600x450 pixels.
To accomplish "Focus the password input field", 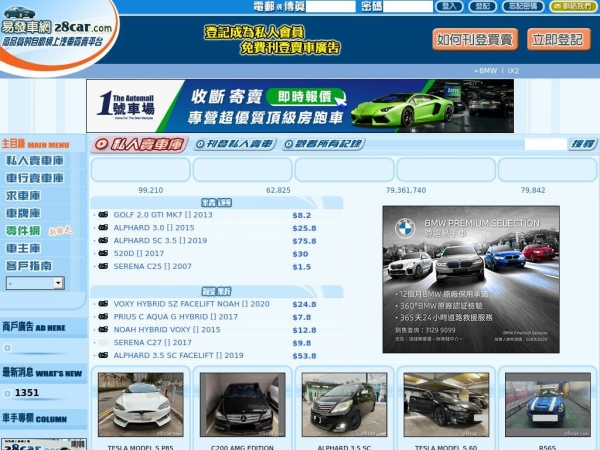I will [408, 7].
